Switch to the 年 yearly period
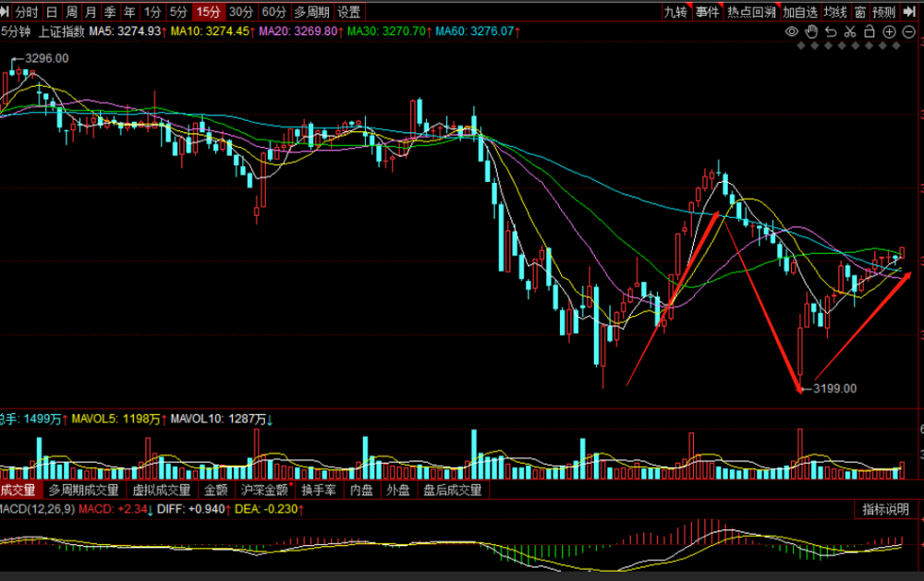The image size is (924, 581). tap(129, 12)
